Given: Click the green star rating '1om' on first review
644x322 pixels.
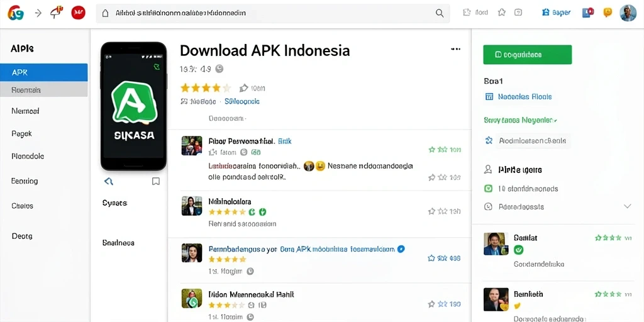Looking at the screenshot, I should tap(445, 150).
